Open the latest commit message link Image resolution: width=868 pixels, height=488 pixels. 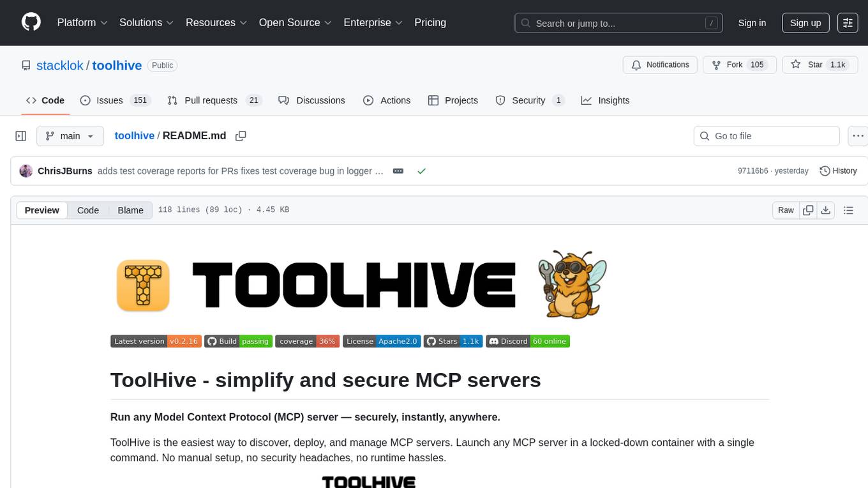(241, 171)
